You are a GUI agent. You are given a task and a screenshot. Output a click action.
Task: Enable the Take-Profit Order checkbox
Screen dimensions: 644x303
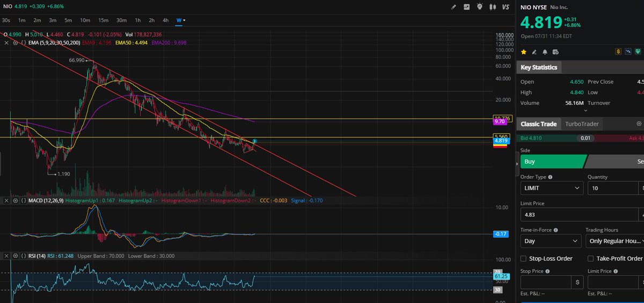591,258
